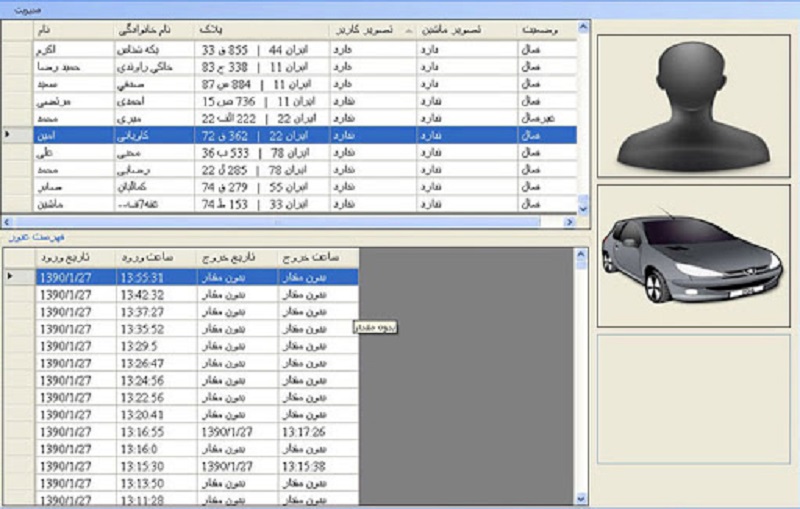Click the تصویر کاربر column header with sort arrow
This screenshot has height=509, width=800.
click(x=372, y=29)
